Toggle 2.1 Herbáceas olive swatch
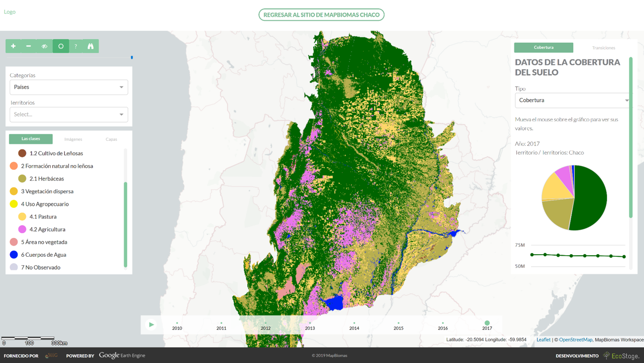644x363 pixels. pyautogui.click(x=22, y=178)
